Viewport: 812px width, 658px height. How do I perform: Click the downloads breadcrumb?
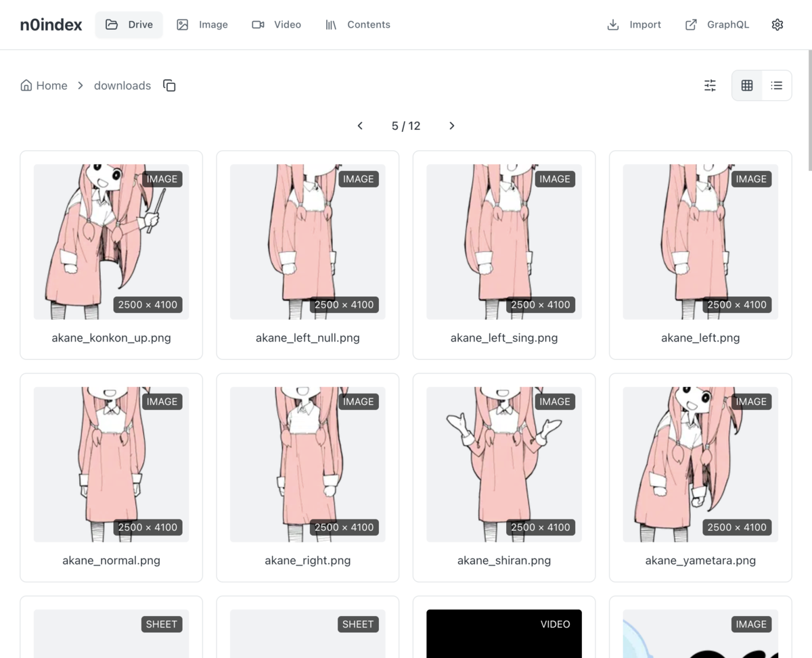[x=122, y=85]
